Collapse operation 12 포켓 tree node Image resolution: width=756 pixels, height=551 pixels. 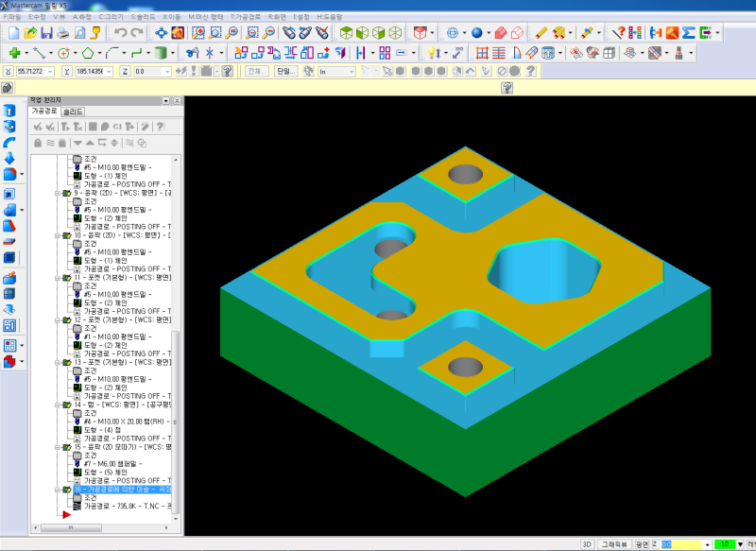point(58,319)
